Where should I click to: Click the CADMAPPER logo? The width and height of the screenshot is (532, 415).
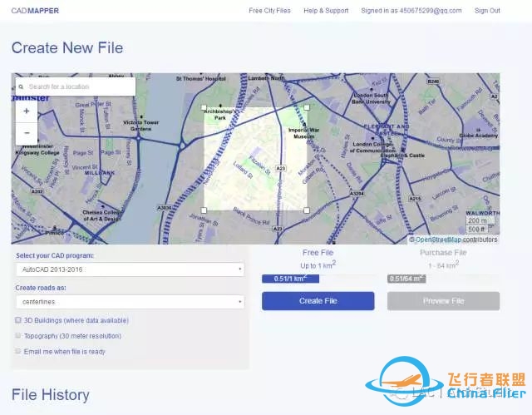pos(35,11)
